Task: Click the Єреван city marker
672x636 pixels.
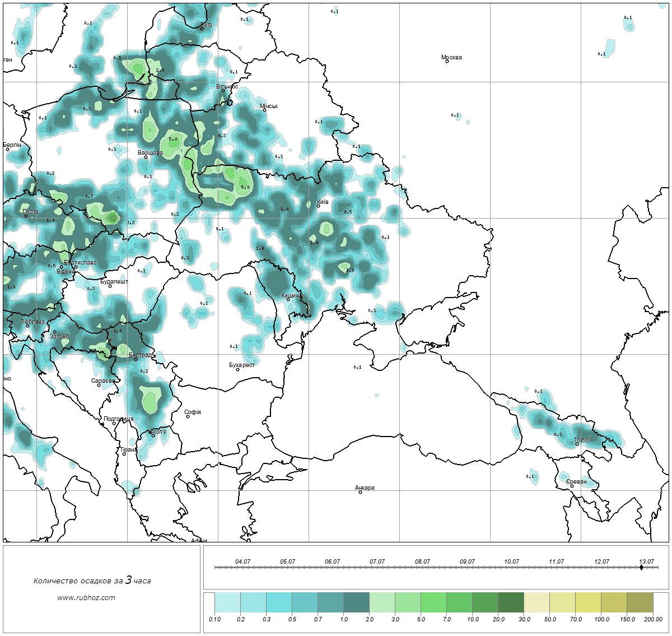Action: [572, 486]
